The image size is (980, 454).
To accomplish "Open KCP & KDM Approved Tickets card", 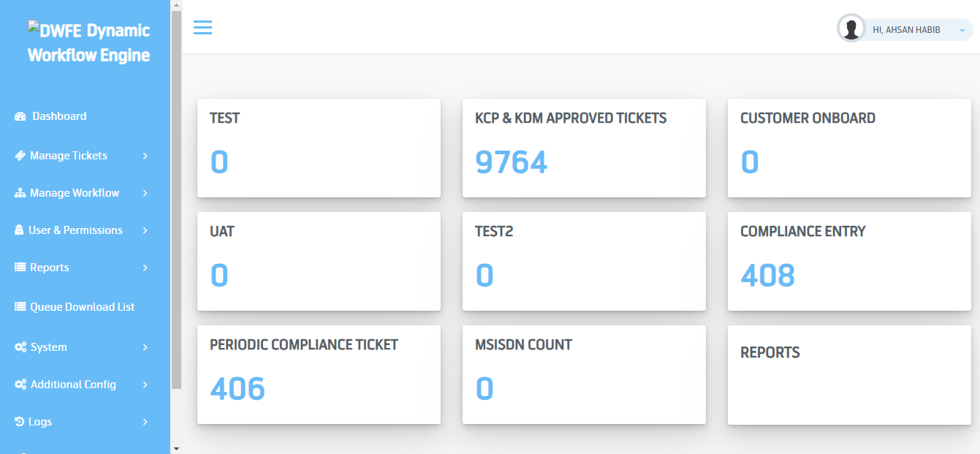I will coord(584,148).
